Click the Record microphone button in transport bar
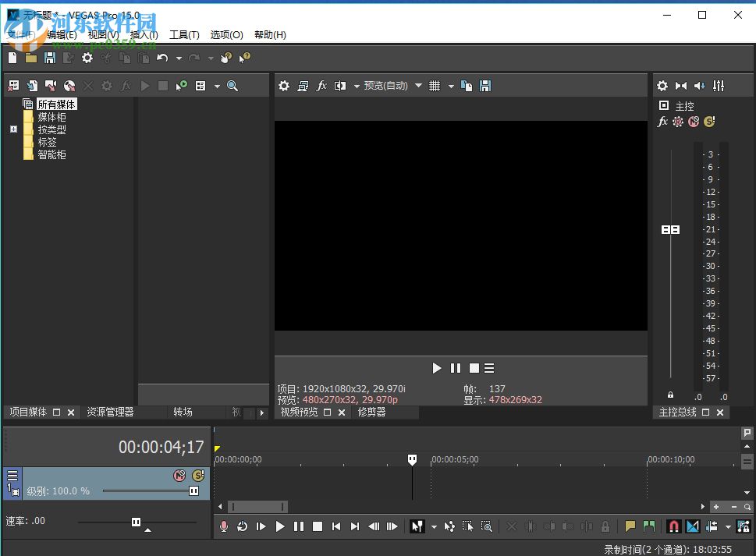This screenshot has height=556, width=756. pos(224,526)
